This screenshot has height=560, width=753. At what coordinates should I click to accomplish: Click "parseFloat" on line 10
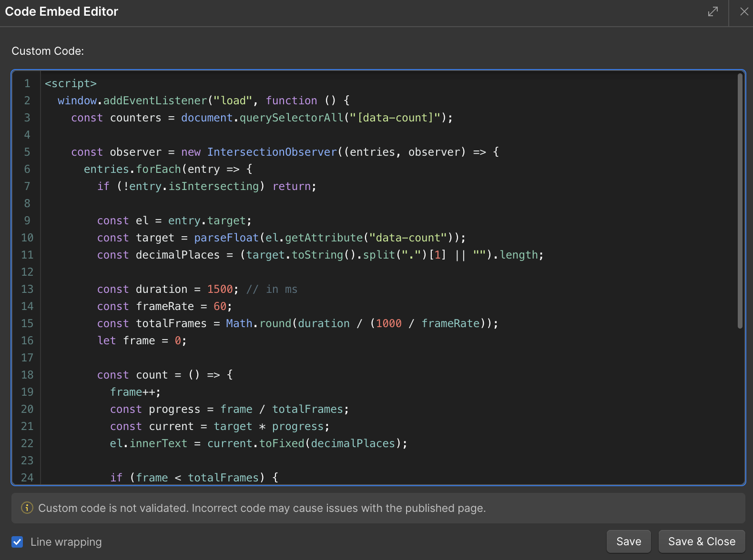tap(226, 238)
